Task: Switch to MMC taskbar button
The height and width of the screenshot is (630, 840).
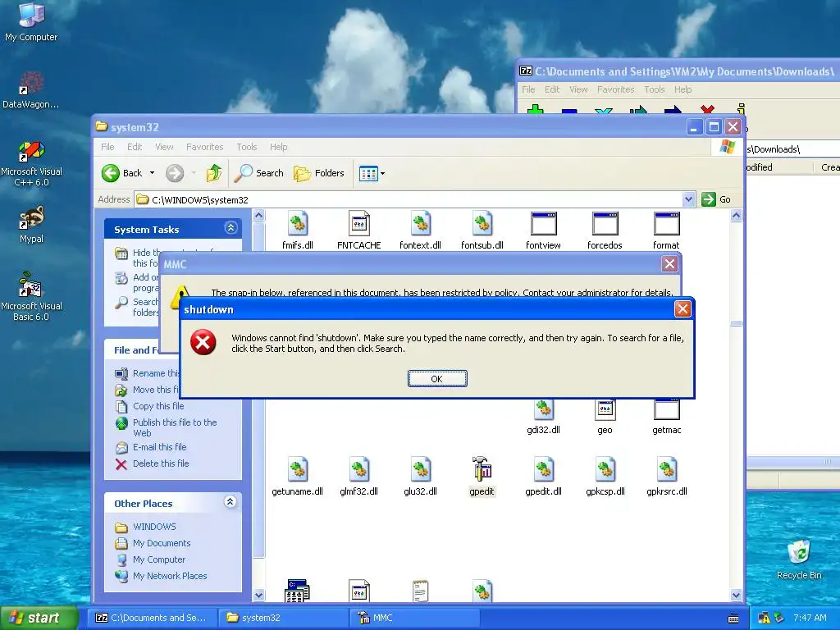Action: tap(414, 618)
